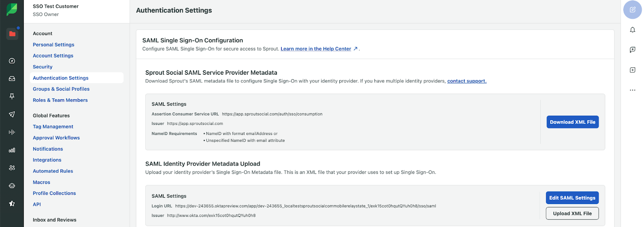
Task: Open the Reviews star icon
Action: point(12,203)
